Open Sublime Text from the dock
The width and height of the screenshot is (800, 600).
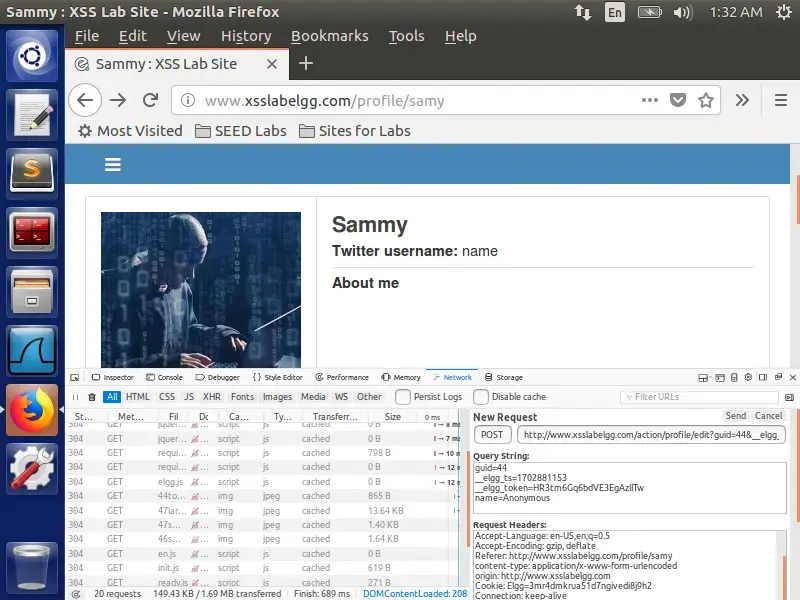point(32,173)
